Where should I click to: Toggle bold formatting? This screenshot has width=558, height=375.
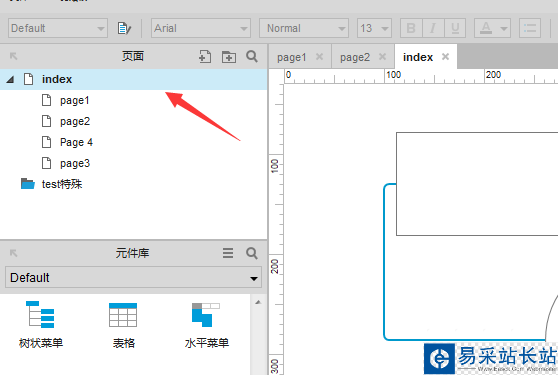411,28
